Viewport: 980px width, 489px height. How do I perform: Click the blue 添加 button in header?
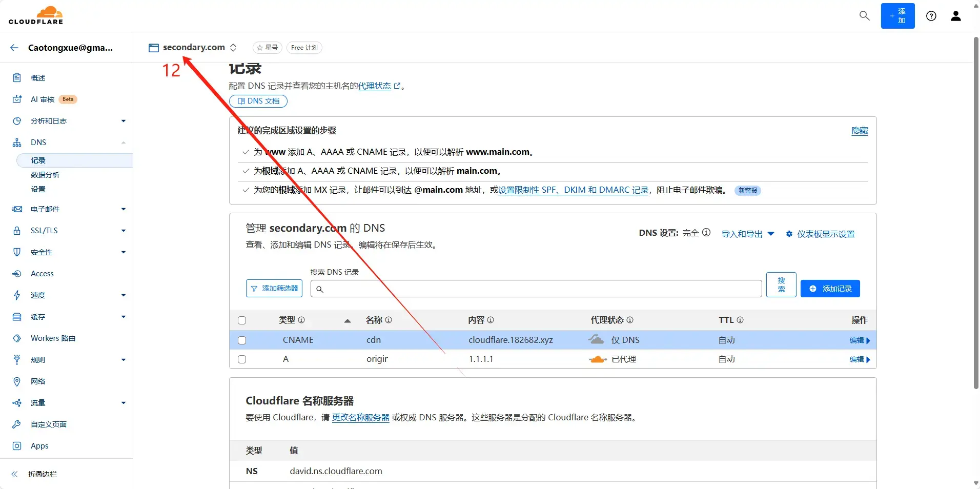pyautogui.click(x=897, y=16)
